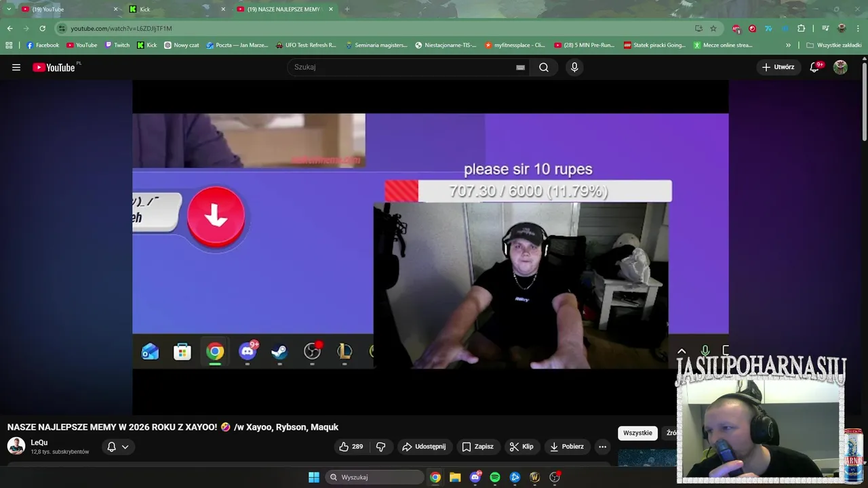The height and width of the screenshot is (488, 868).
Task: Select the Wszystkie filter chip
Action: (637, 433)
